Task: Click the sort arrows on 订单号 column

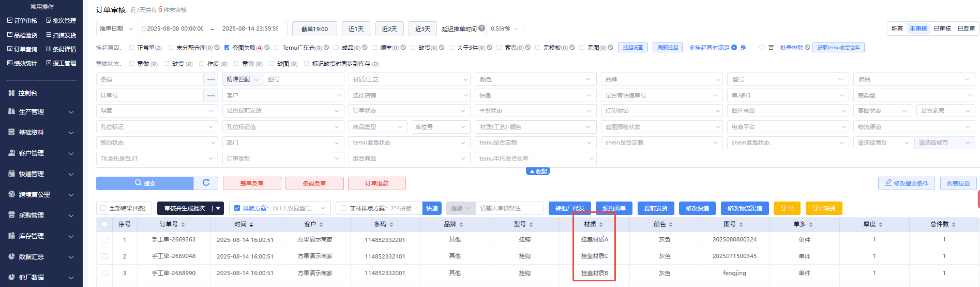Action: pyautogui.click(x=183, y=225)
